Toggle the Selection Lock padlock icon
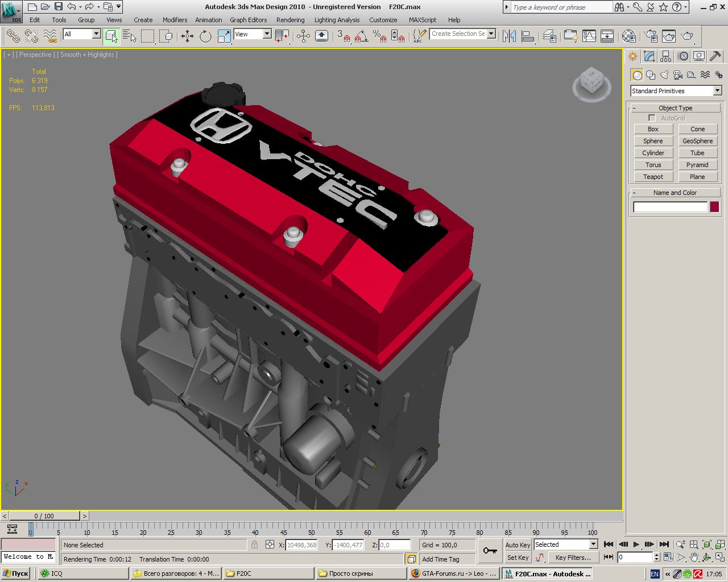Image resolution: width=728 pixels, height=582 pixels. tap(254, 544)
